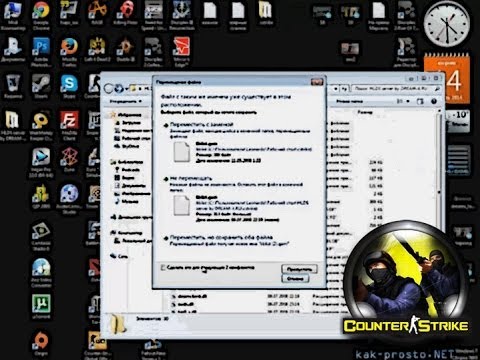
Task: Select 'Move, but keep both files' option
Action: tap(221, 237)
